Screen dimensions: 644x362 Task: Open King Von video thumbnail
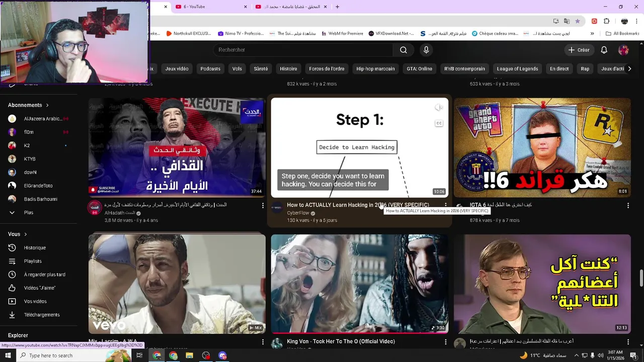tap(360, 284)
